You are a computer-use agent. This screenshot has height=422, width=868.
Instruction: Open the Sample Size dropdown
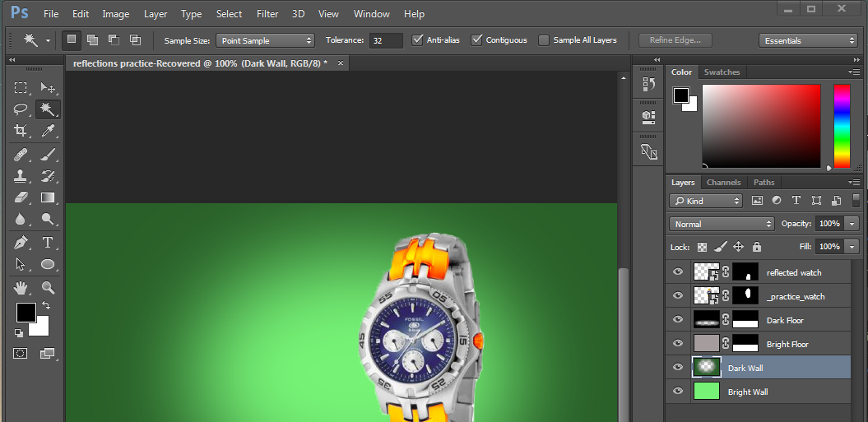pyautogui.click(x=265, y=40)
